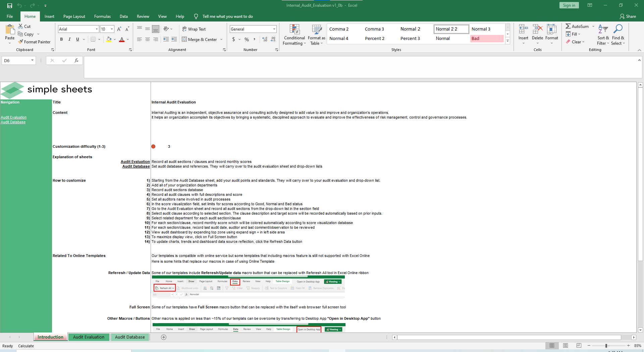Switch to Normal view in status bar

(552, 346)
